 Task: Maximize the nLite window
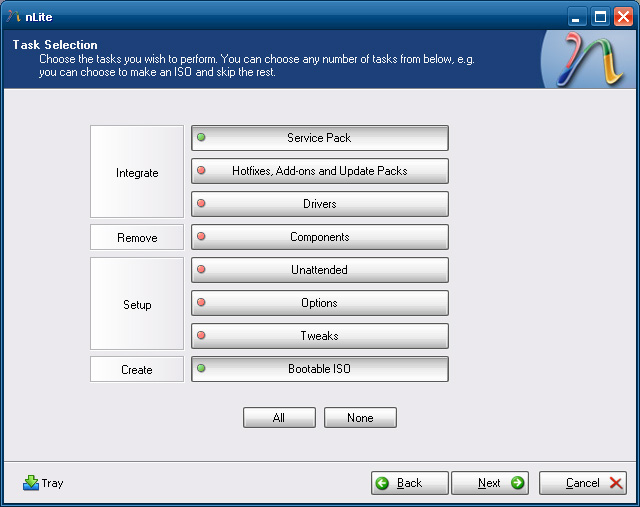600,16
